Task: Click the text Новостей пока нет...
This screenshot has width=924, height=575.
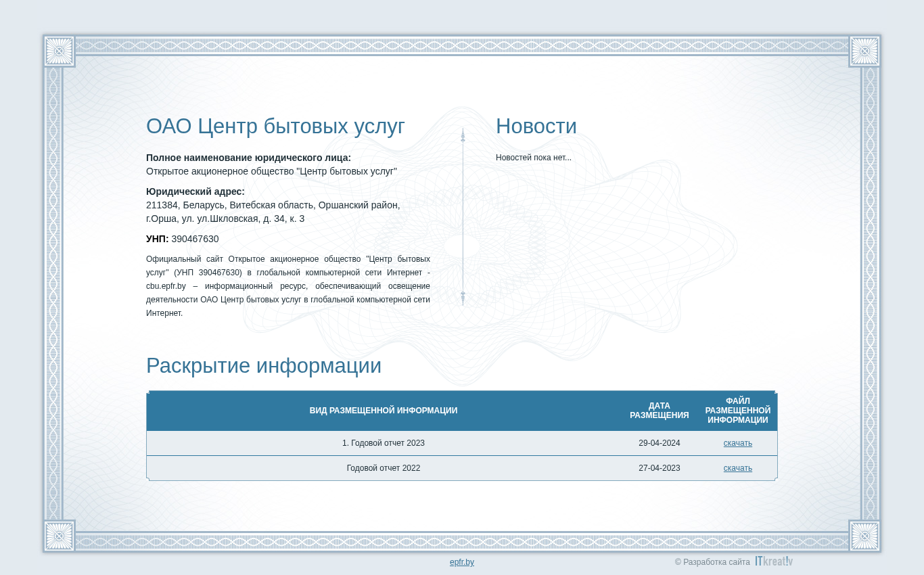Action: (x=534, y=158)
